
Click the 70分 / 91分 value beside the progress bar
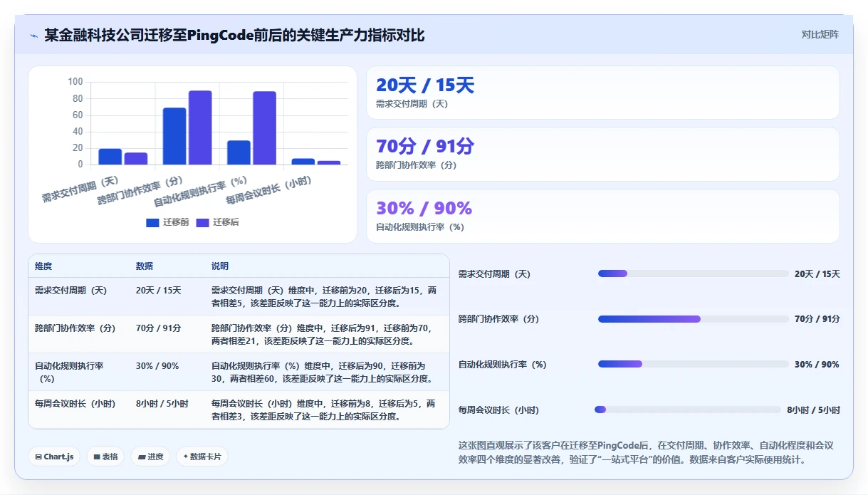click(x=817, y=319)
